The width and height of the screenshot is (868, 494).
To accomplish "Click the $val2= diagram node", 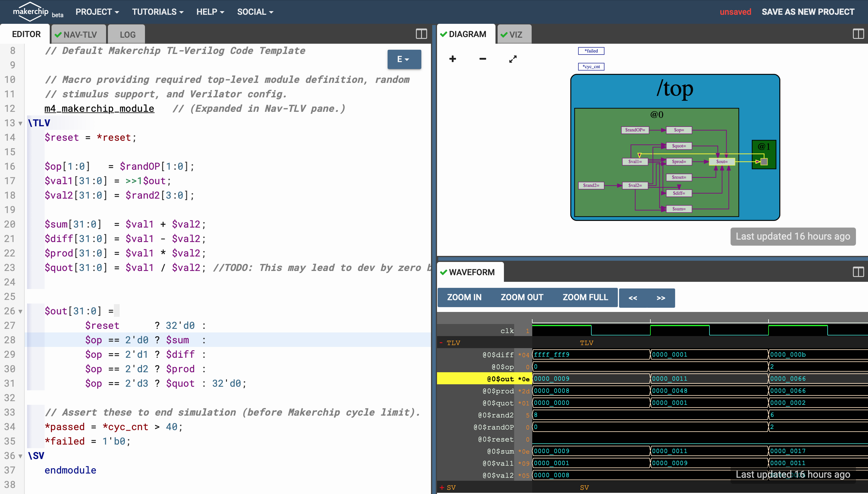I will coord(635,185).
